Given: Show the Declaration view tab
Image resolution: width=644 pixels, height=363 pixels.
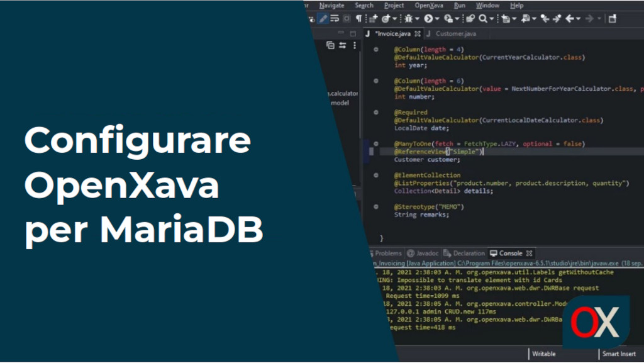Looking at the screenshot, I should 464,254.
